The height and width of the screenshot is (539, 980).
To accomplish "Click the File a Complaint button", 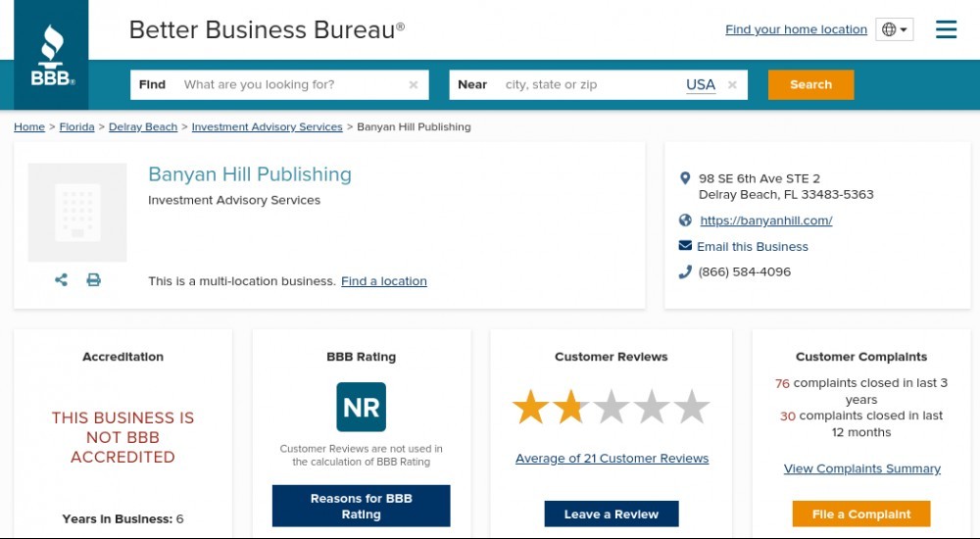I will [x=861, y=514].
